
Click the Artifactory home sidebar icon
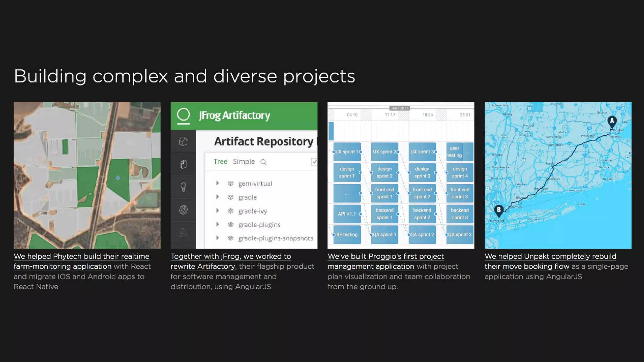click(x=183, y=141)
